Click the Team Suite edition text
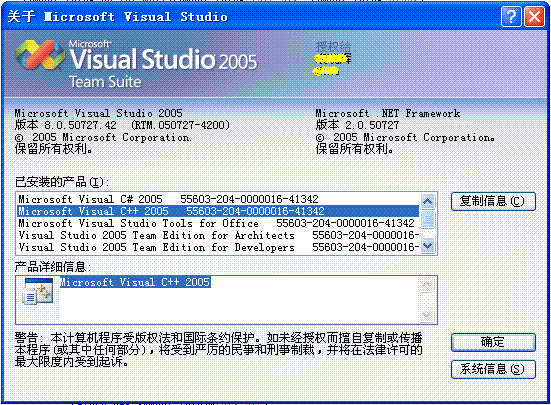The width and height of the screenshot is (551, 405). pyautogui.click(x=105, y=81)
